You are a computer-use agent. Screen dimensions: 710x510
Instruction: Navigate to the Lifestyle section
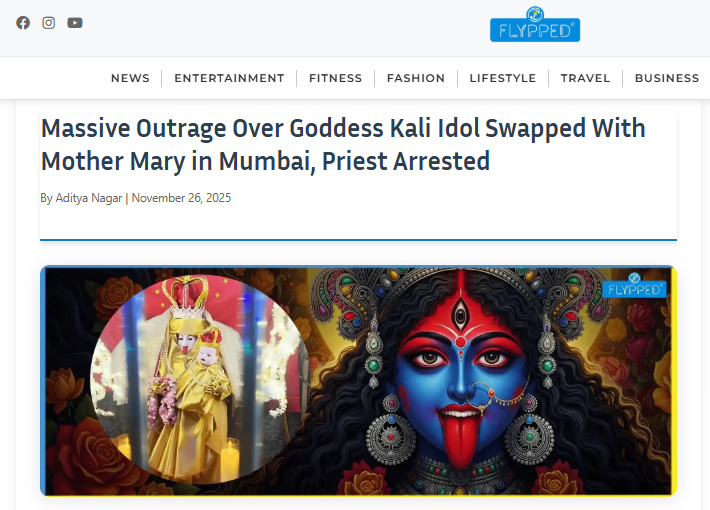(x=503, y=78)
